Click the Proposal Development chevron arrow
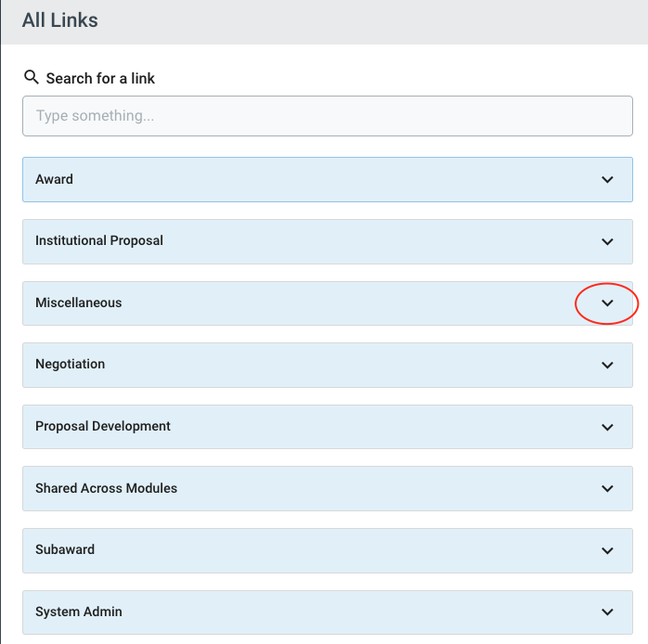This screenshot has height=644, width=648. (x=607, y=427)
